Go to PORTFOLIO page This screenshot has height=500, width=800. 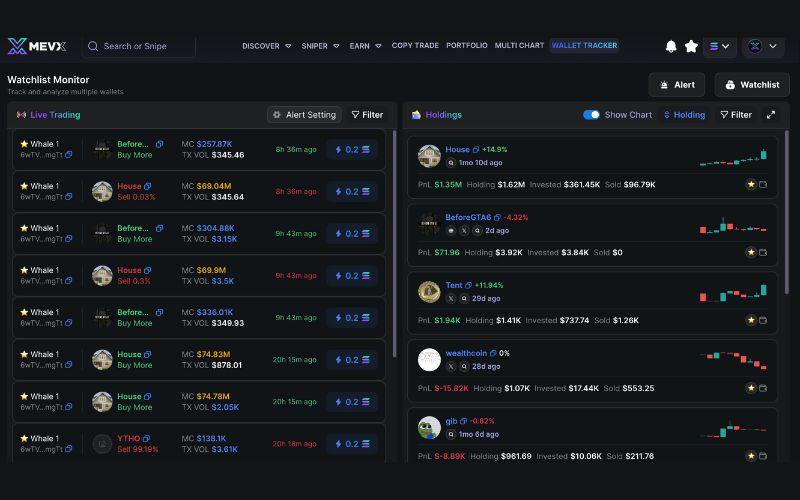click(466, 45)
